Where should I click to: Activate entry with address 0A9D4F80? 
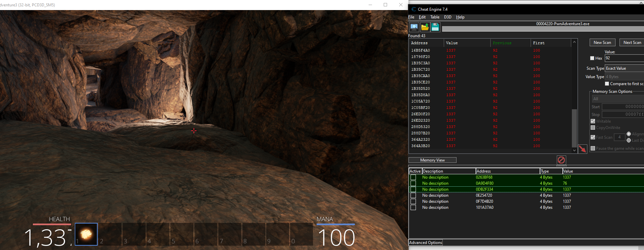pos(413,183)
